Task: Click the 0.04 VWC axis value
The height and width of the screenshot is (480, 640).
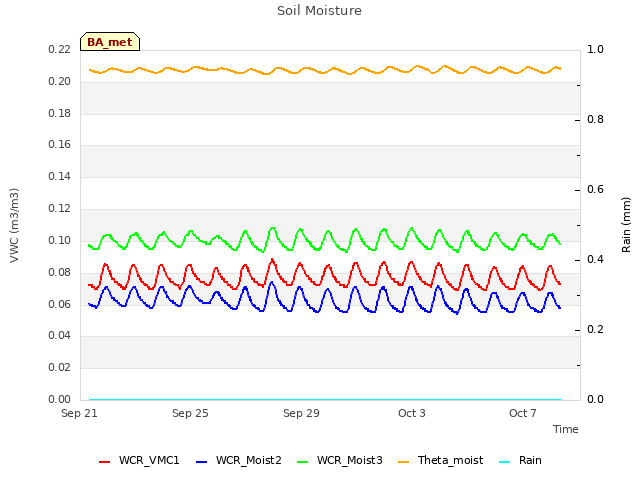Action: click(60, 336)
